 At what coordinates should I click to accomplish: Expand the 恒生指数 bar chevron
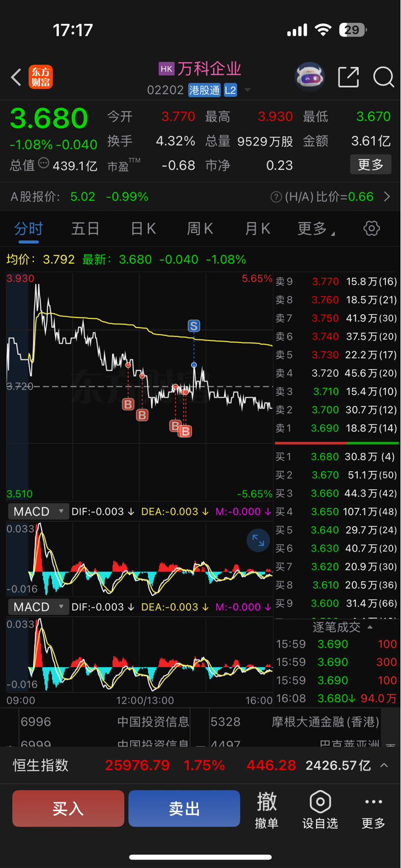coord(384,765)
